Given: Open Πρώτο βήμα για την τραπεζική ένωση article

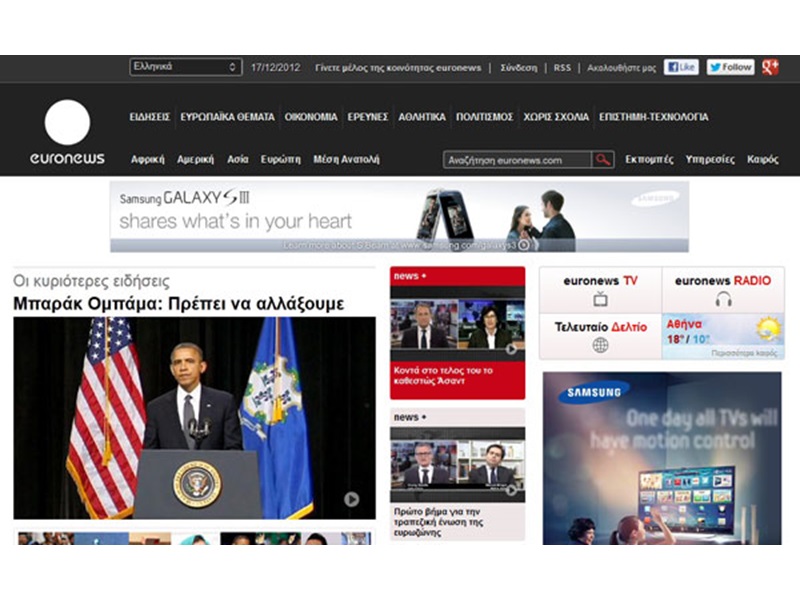Looking at the screenshot, I should [x=438, y=522].
